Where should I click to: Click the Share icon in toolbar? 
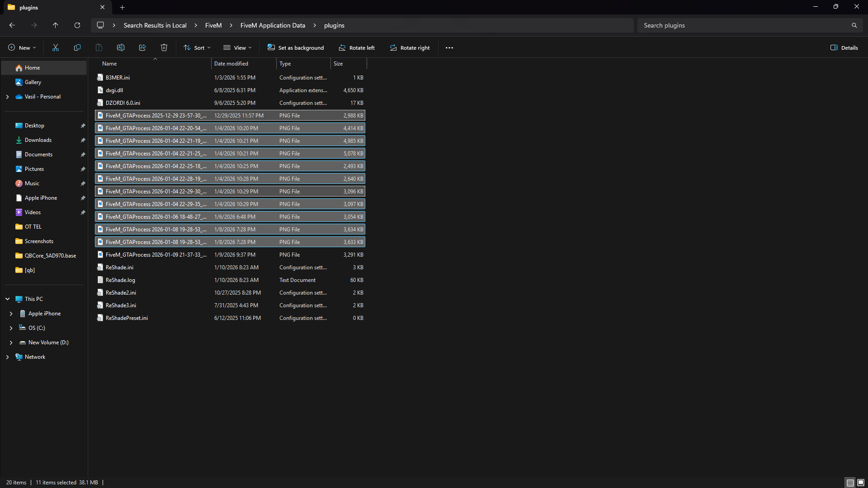coord(142,47)
